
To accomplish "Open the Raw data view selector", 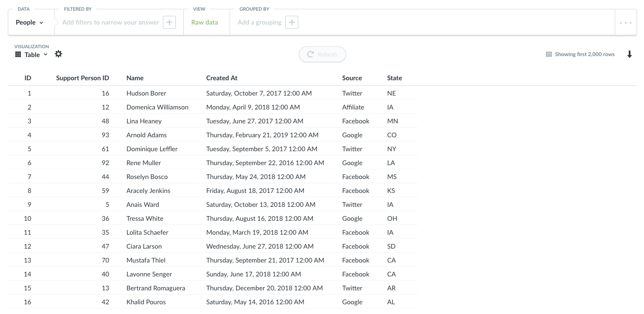I will point(205,22).
